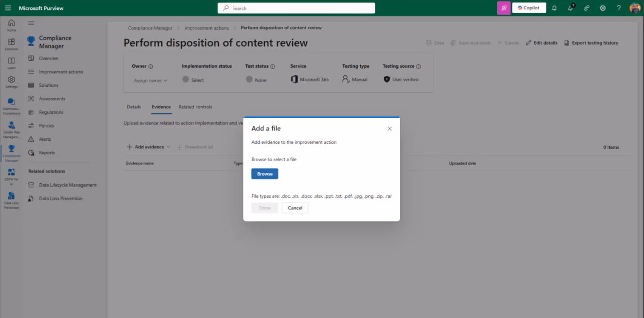Screen dimensions: 644x318
Task: Switch to the Details tab
Action: point(134,107)
